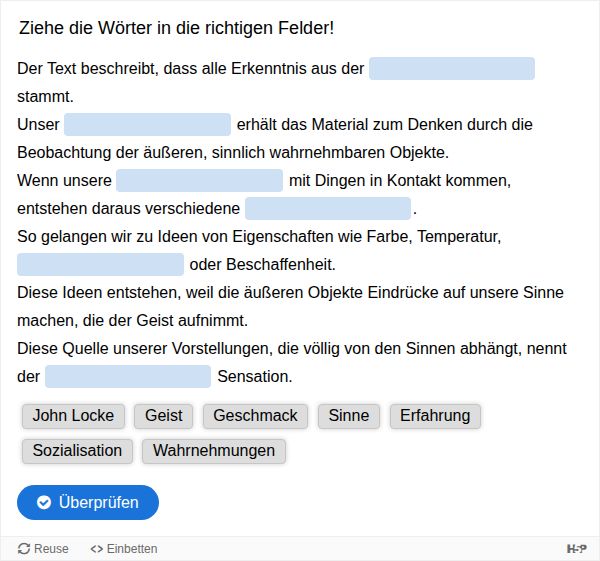Click the blank after 'daraus verschiedene'
This screenshot has height=561, width=600.
(x=328, y=209)
